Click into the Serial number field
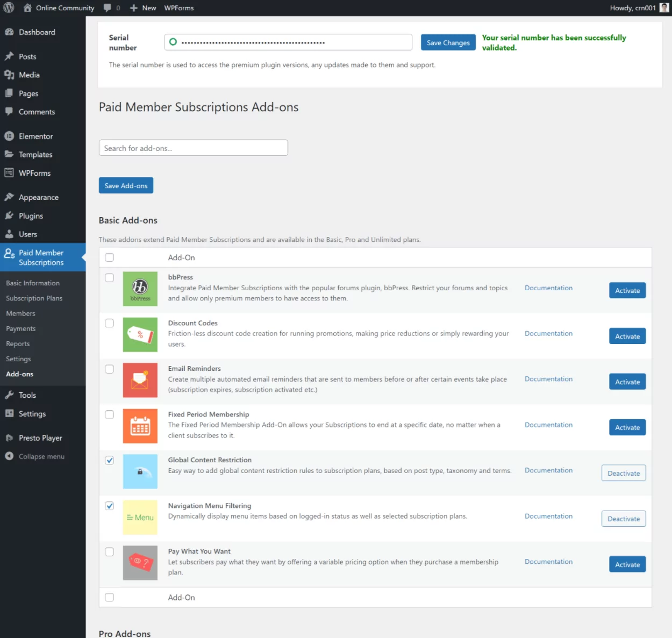672x638 pixels. (x=288, y=42)
